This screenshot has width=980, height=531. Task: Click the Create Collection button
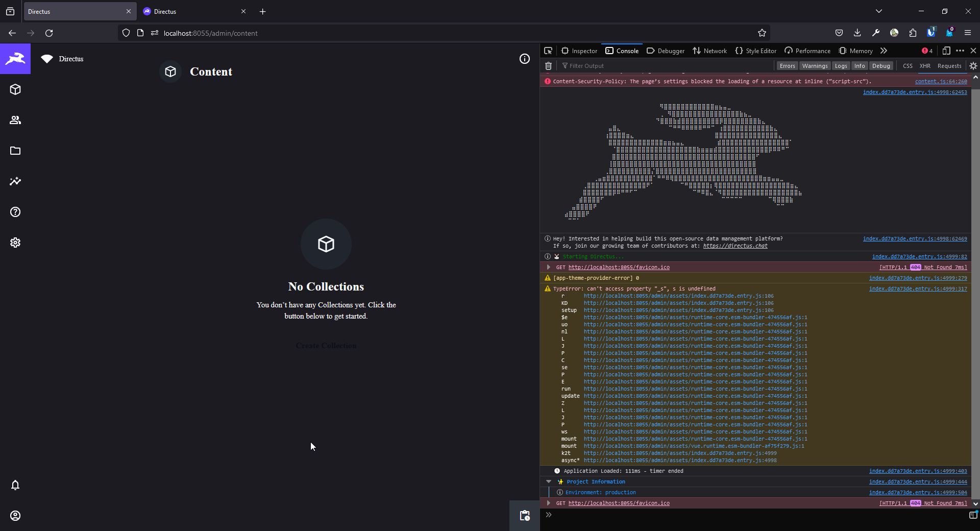326,346
